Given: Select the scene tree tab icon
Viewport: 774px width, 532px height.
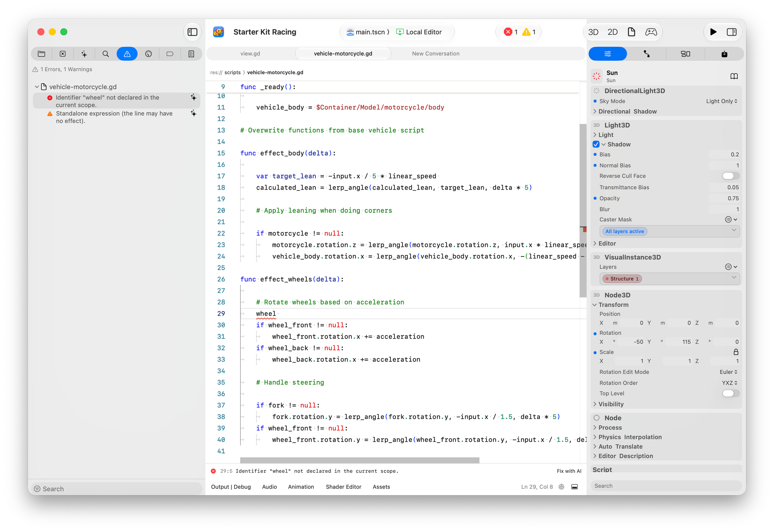Looking at the screenshot, I should (63, 54).
